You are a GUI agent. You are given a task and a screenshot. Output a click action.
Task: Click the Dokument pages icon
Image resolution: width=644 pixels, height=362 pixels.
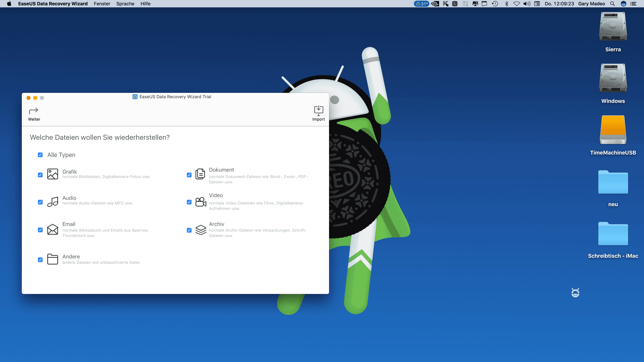tap(200, 174)
